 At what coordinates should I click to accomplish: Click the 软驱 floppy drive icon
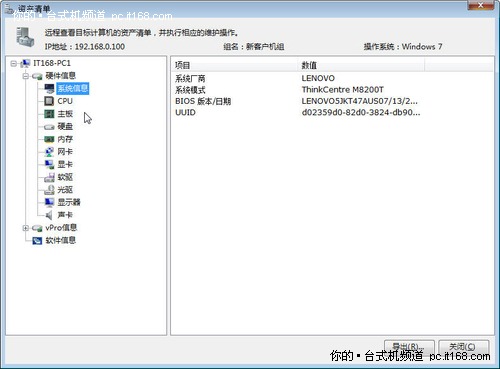(x=49, y=177)
